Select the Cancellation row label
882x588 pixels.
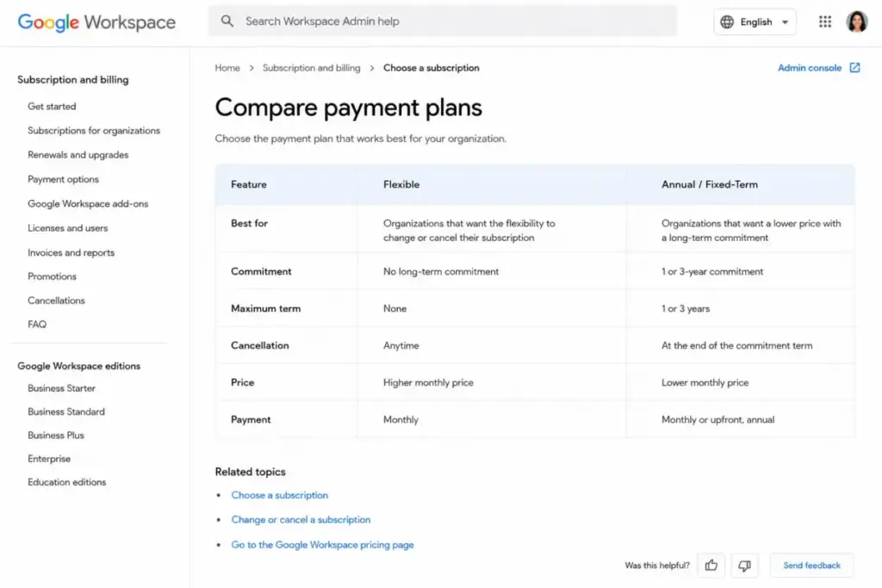pyautogui.click(x=260, y=346)
